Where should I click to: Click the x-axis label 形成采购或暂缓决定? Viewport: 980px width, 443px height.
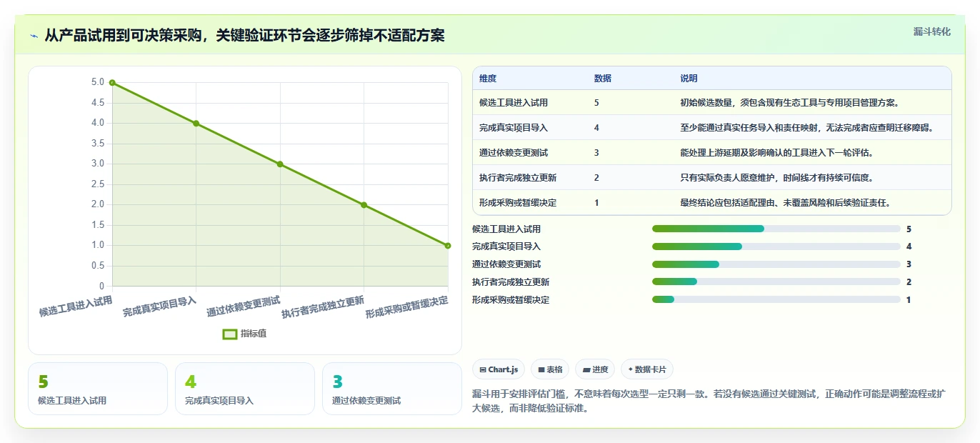(x=406, y=307)
